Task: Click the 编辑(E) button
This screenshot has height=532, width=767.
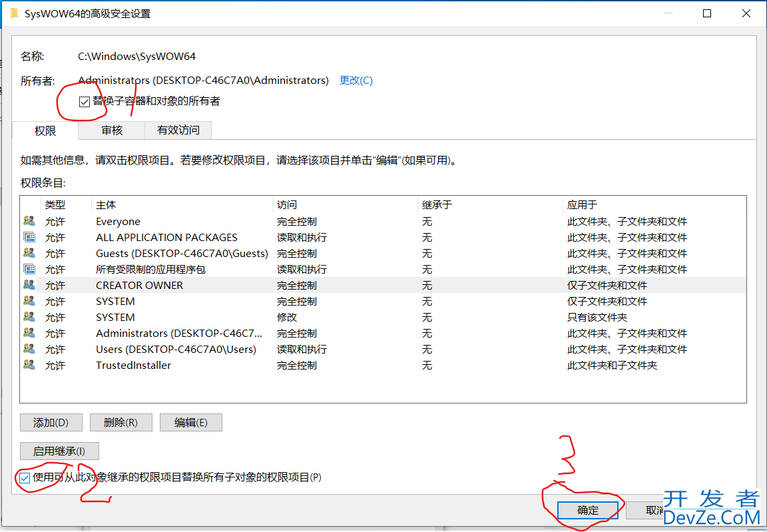Action: [x=191, y=422]
